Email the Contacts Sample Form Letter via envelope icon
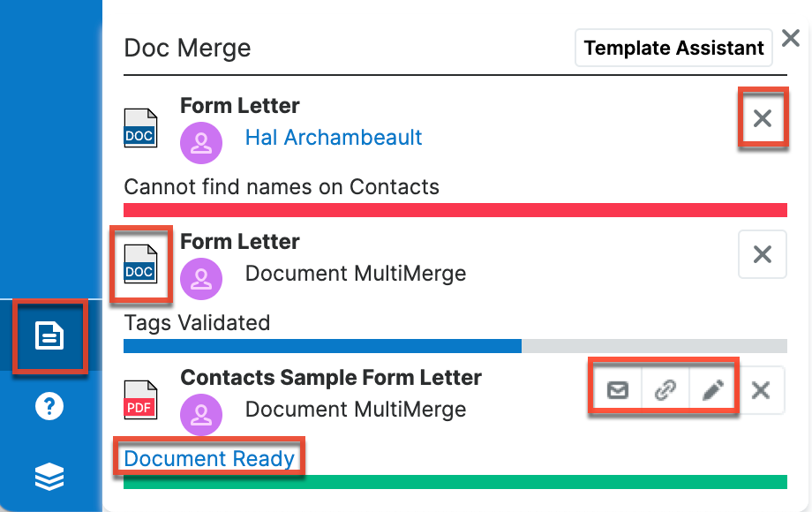The height and width of the screenshot is (512, 812). point(617,389)
